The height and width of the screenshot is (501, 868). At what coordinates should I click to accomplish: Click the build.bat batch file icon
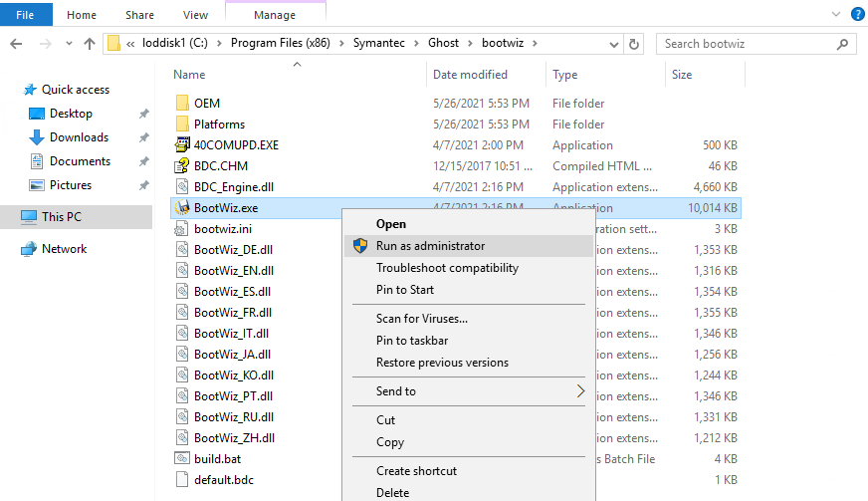click(181, 458)
